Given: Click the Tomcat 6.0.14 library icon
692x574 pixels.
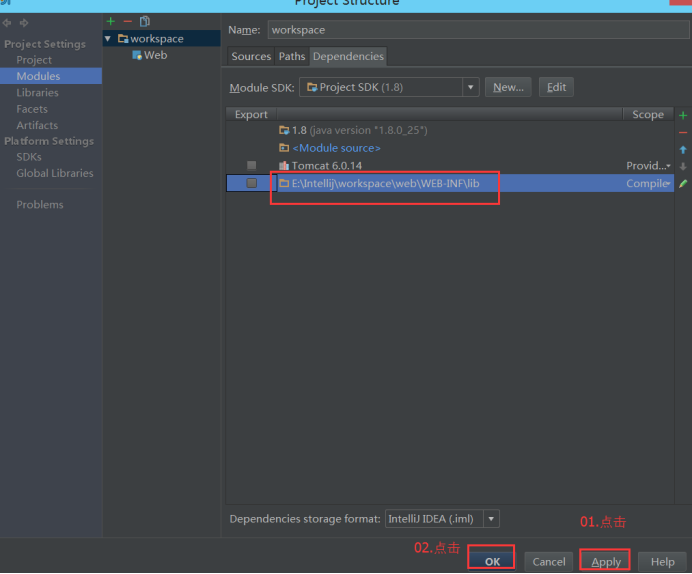Looking at the screenshot, I should [284, 165].
